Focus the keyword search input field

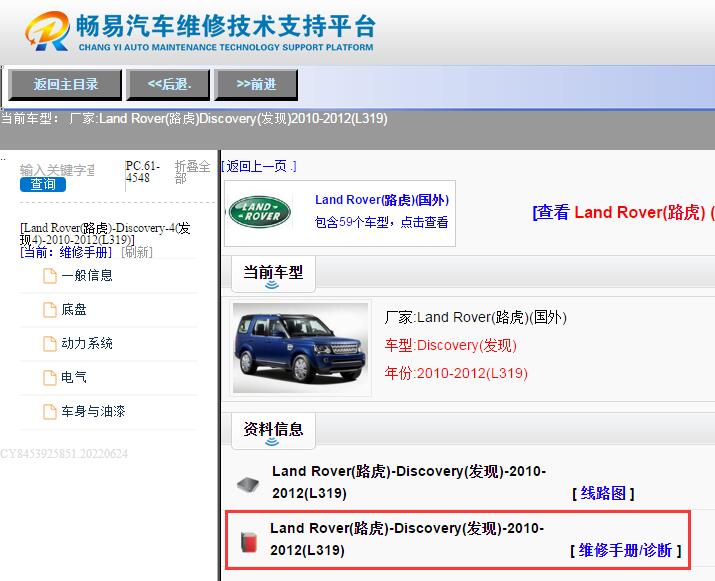(x=57, y=170)
